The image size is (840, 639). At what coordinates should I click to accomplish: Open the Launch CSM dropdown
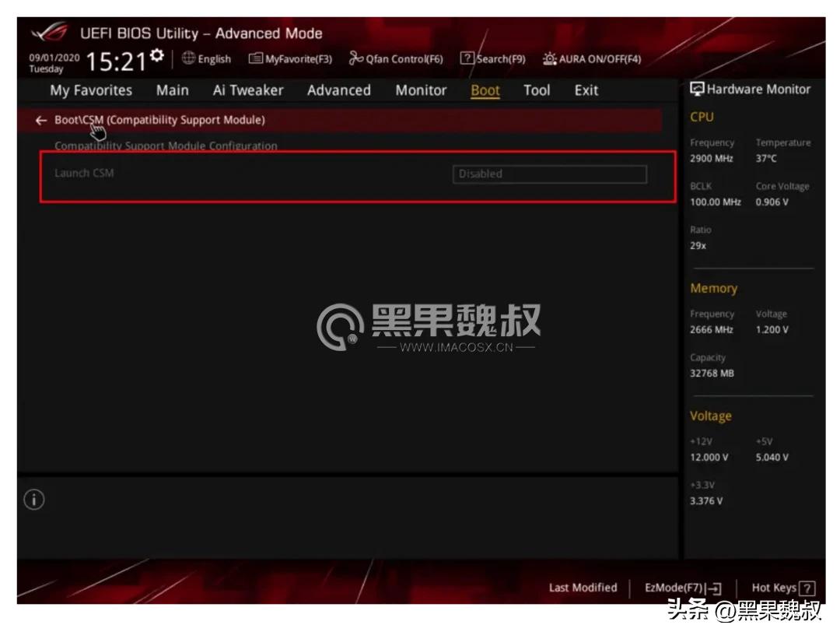[x=551, y=174]
